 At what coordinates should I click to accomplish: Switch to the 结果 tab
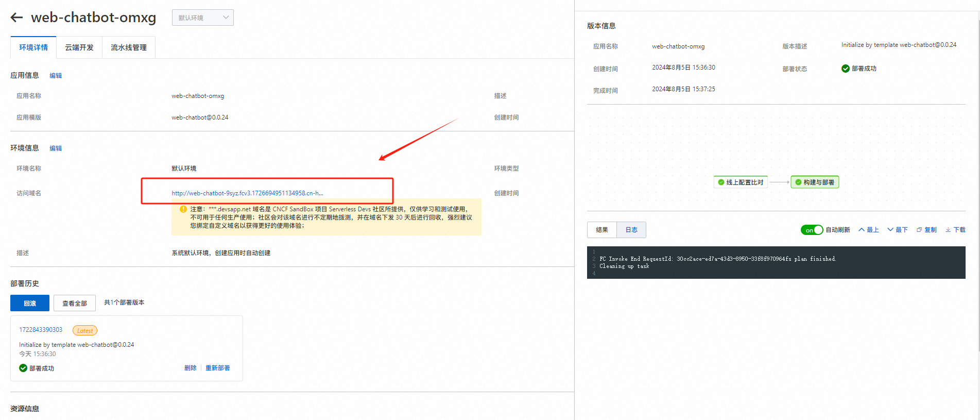pos(602,230)
